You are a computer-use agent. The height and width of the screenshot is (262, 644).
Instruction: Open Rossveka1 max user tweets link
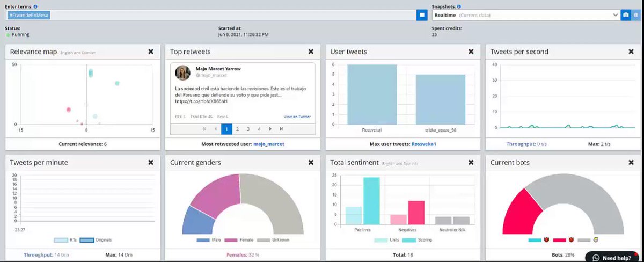point(424,144)
